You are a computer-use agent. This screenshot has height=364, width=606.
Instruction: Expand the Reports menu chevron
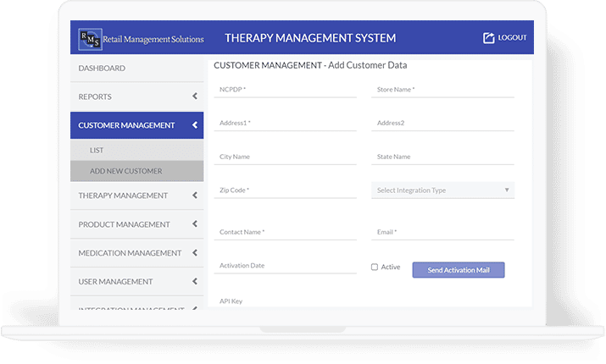[x=195, y=97]
